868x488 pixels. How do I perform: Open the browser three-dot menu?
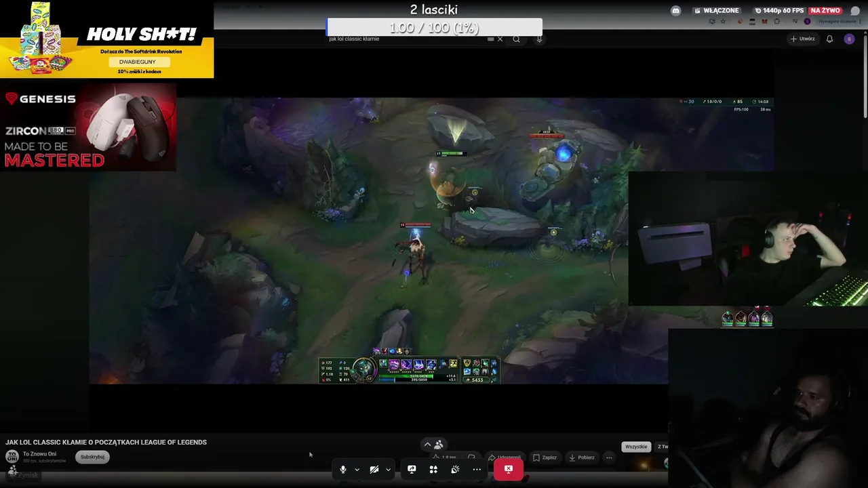(860, 21)
